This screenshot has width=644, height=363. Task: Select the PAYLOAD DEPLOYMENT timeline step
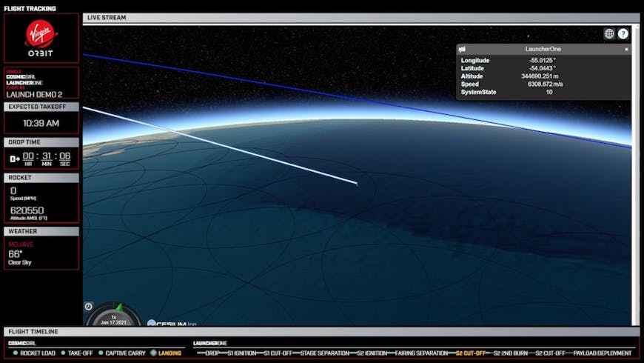[x=602, y=353]
